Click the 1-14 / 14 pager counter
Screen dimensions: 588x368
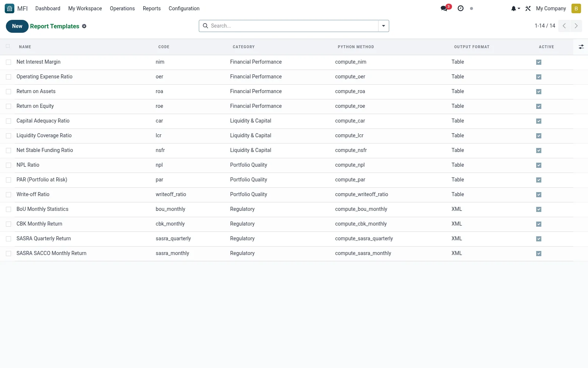pos(545,26)
